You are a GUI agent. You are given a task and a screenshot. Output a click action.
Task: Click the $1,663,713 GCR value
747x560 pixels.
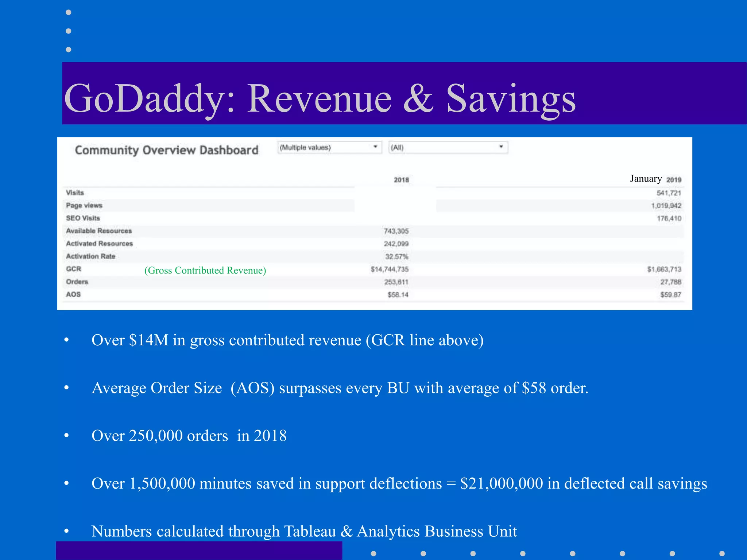click(664, 269)
